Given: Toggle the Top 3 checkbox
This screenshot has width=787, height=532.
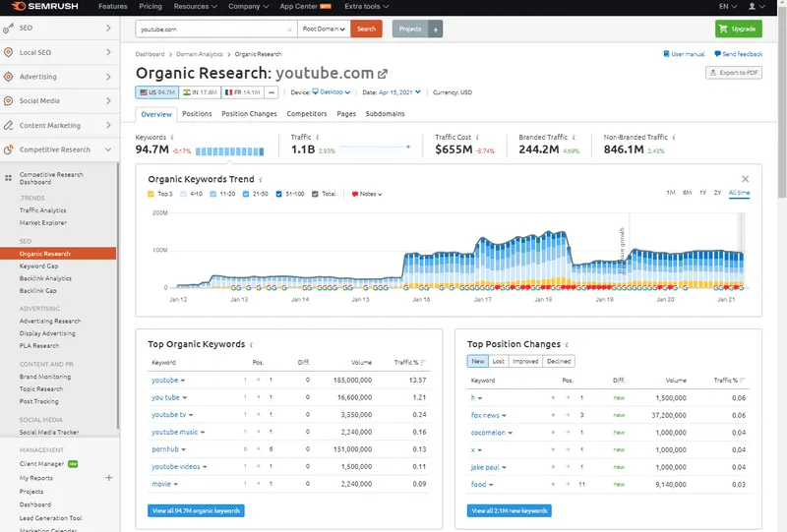Looking at the screenshot, I should click(151, 194).
